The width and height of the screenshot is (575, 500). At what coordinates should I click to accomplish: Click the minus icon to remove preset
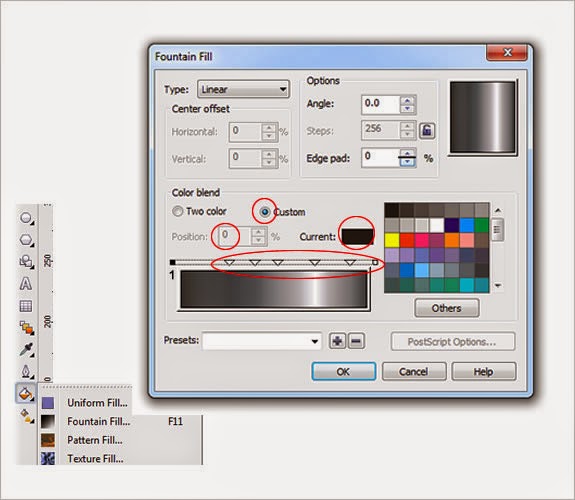click(356, 342)
